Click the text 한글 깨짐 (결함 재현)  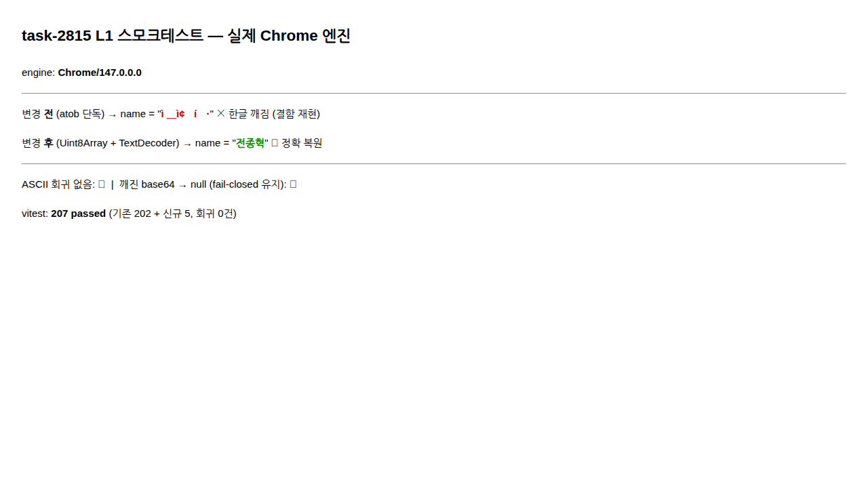(274, 114)
